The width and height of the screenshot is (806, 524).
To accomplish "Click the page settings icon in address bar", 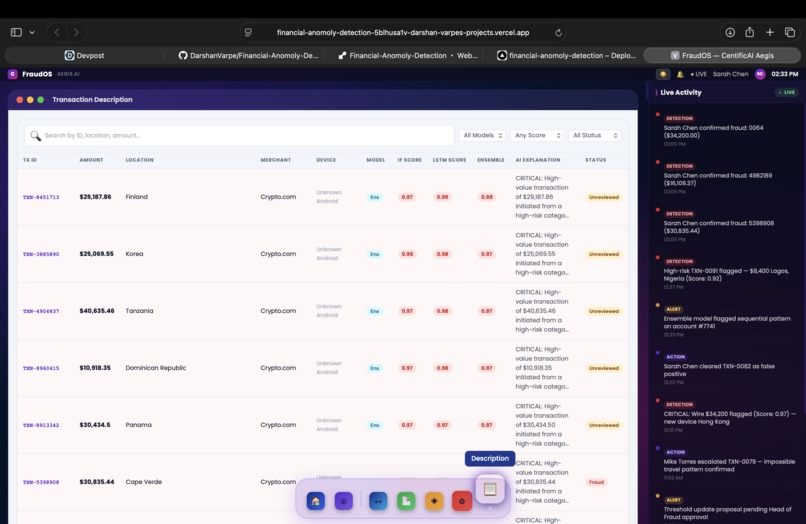I will (x=248, y=32).
